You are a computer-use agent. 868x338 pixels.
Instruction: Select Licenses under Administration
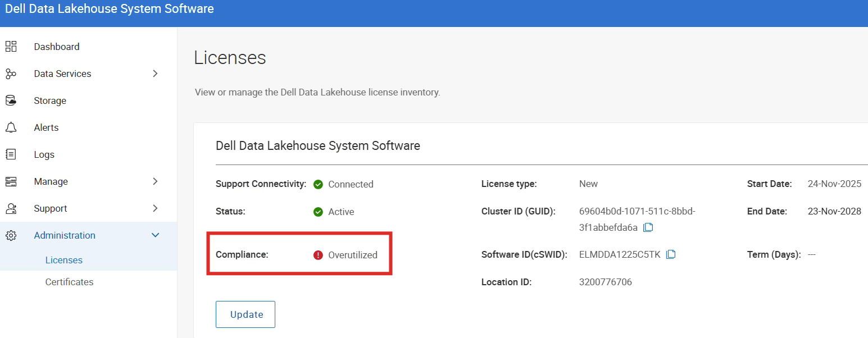[64, 260]
